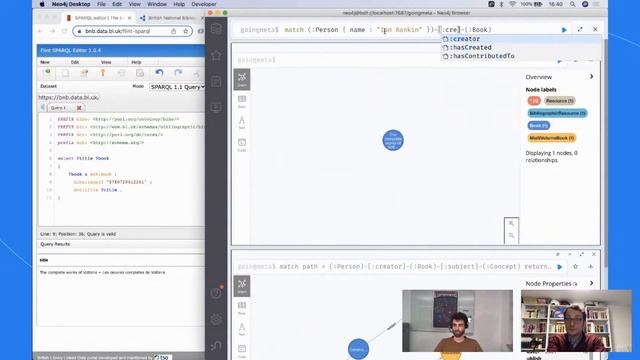Open favorites home icon in Neo4j sidebar

coord(216,56)
